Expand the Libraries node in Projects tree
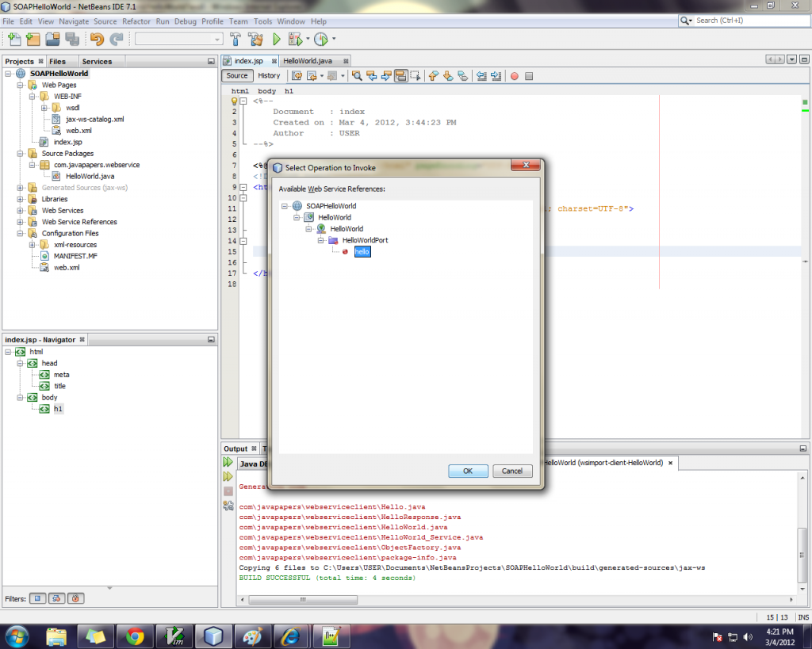The height and width of the screenshot is (649, 812). point(20,199)
